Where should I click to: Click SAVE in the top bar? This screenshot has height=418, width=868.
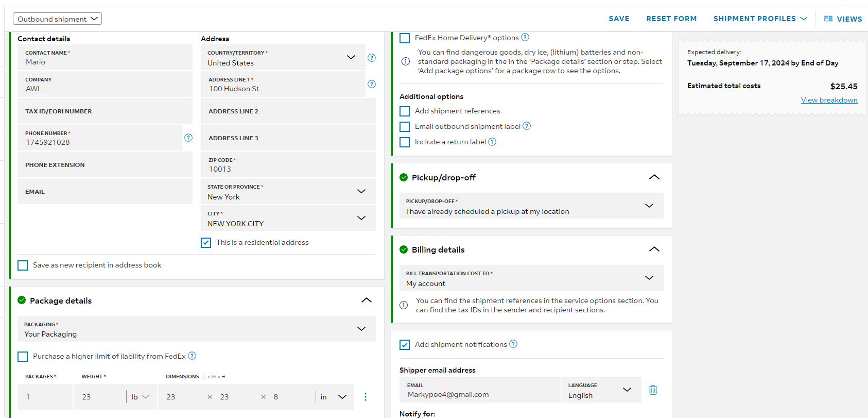[619, 19]
